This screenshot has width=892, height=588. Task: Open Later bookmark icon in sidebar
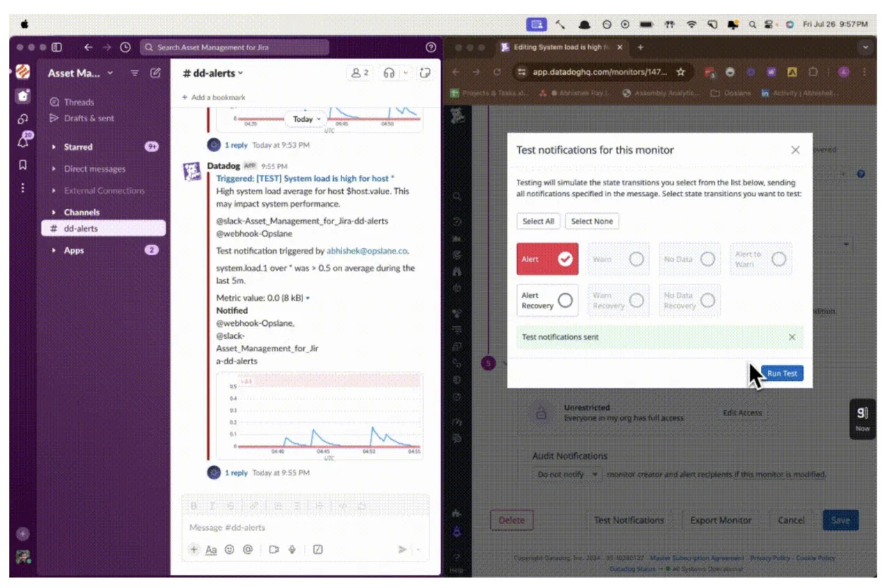pyautogui.click(x=23, y=166)
